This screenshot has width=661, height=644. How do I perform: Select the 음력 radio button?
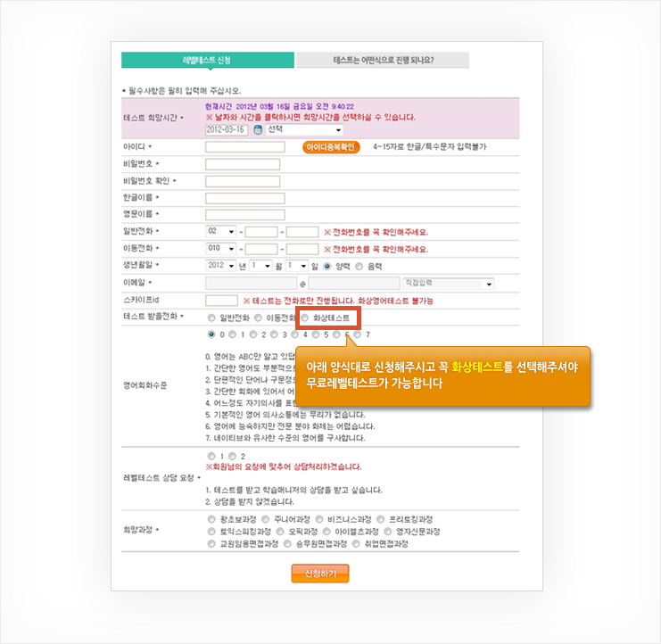(x=359, y=267)
